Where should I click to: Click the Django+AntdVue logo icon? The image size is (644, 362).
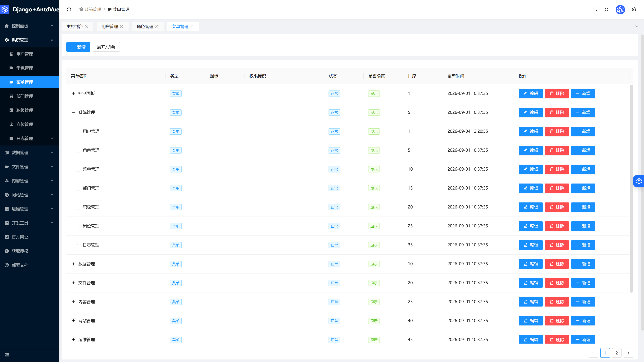(5, 10)
